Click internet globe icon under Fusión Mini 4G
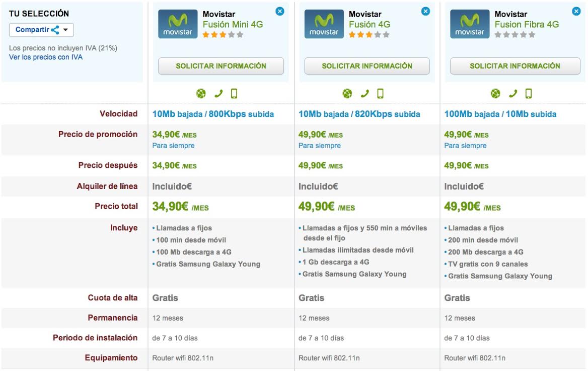Screen dimensions: 588x371 201,93
